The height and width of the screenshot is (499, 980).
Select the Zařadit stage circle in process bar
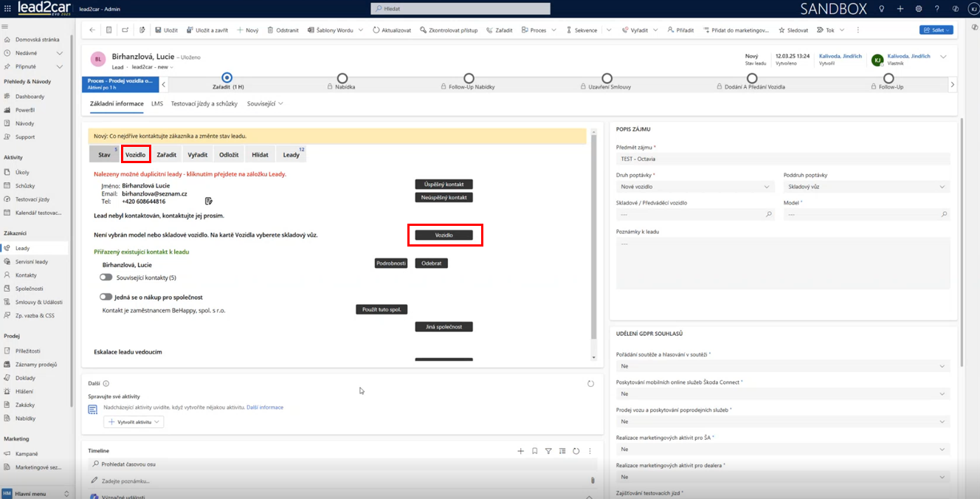pyautogui.click(x=227, y=78)
